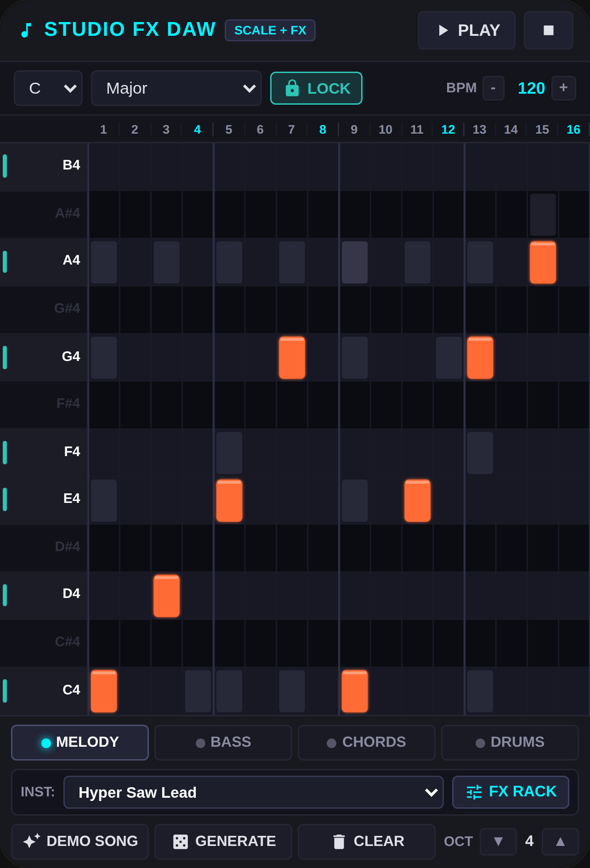Image resolution: width=590 pixels, height=868 pixels.
Task: Open the Major scale type dropdown
Action: [176, 88]
